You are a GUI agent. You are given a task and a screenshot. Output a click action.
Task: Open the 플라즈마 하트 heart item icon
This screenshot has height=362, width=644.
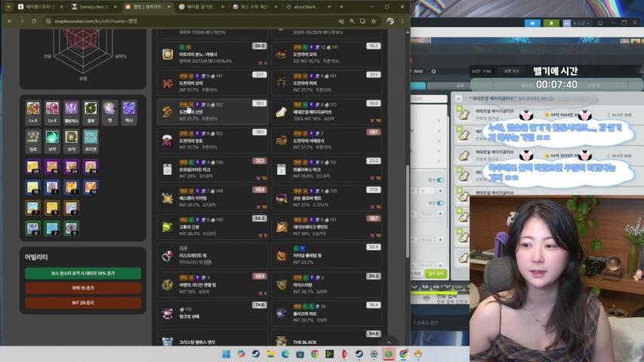(282, 314)
